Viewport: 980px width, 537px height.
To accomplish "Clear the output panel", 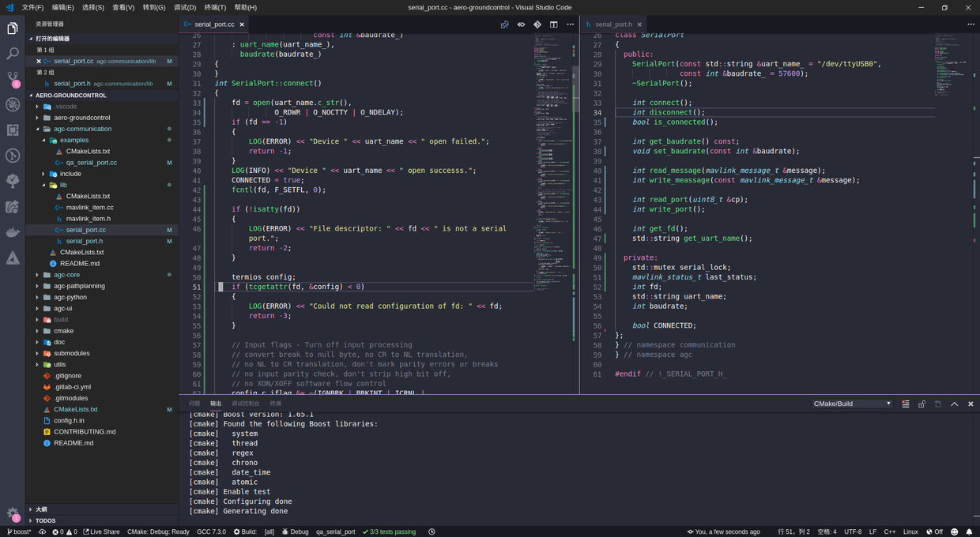I will (906, 404).
